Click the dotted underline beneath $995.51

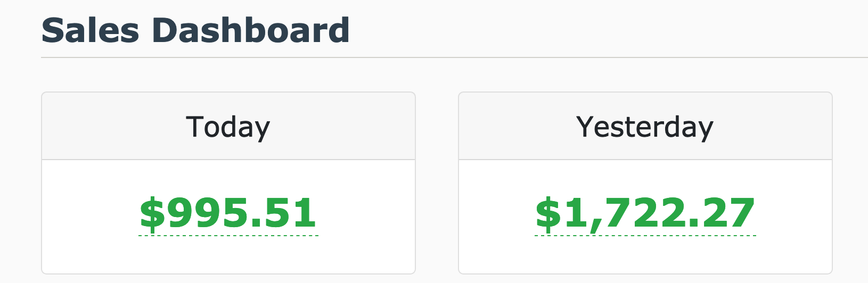click(228, 235)
